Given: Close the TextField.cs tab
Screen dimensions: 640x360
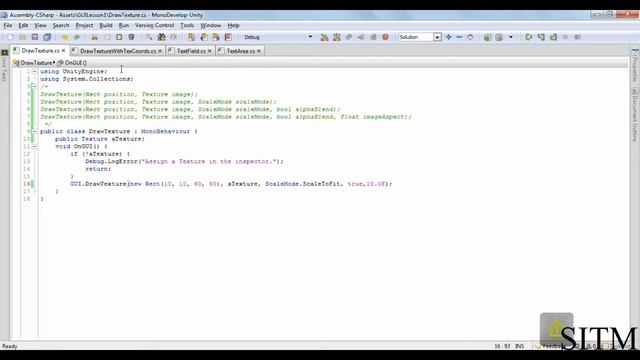Looking at the screenshot, I should click(209, 51).
